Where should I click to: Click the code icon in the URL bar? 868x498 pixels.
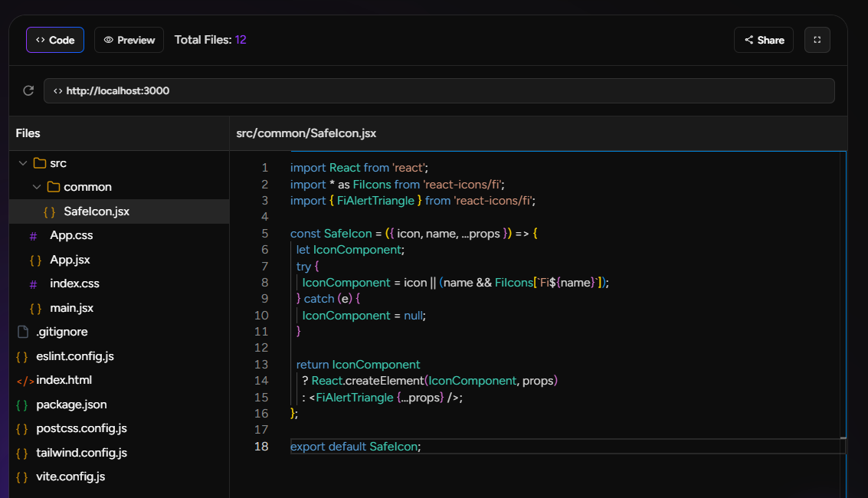(57, 90)
